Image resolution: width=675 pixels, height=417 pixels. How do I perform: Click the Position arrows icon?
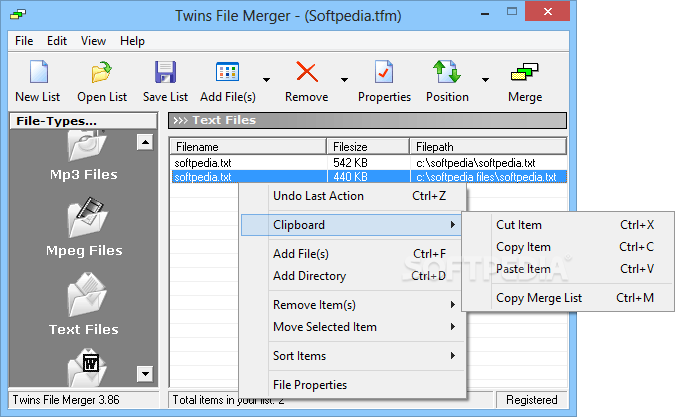tap(447, 71)
